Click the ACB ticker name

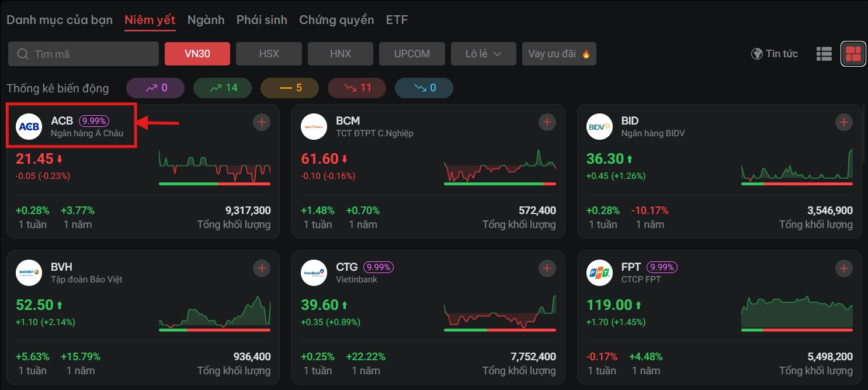[62, 121]
